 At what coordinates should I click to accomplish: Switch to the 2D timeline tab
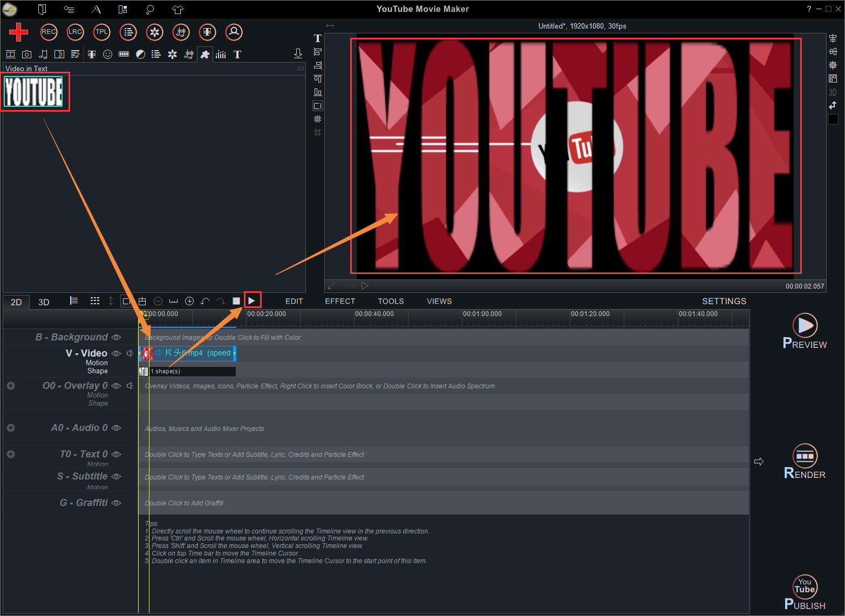tap(16, 302)
